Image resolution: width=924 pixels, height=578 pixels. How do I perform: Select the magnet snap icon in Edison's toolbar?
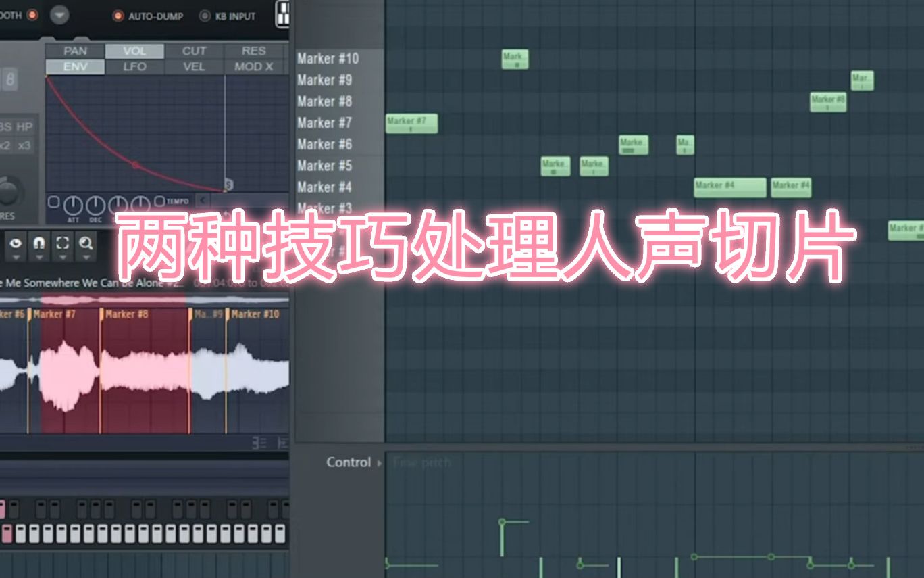click(x=38, y=243)
